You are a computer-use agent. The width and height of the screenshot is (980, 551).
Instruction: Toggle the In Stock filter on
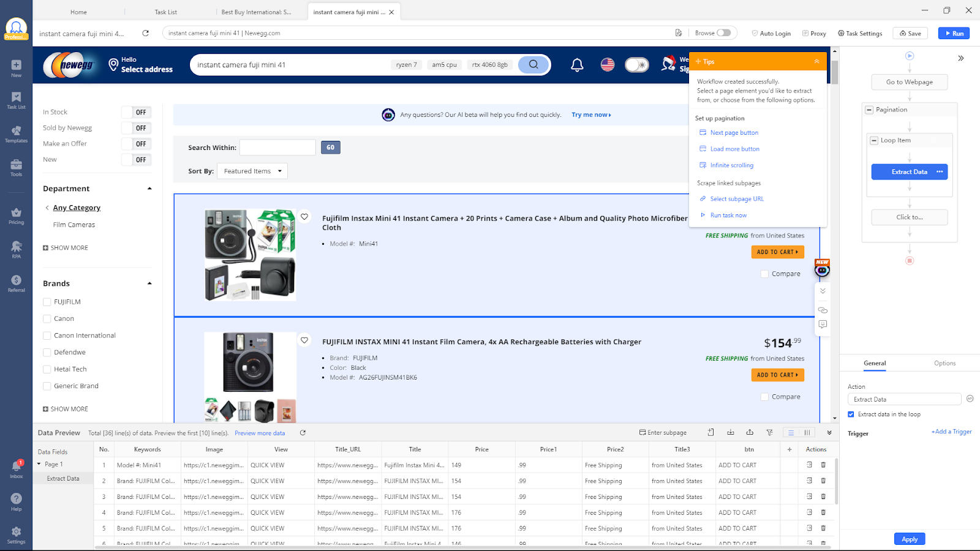click(137, 112)
